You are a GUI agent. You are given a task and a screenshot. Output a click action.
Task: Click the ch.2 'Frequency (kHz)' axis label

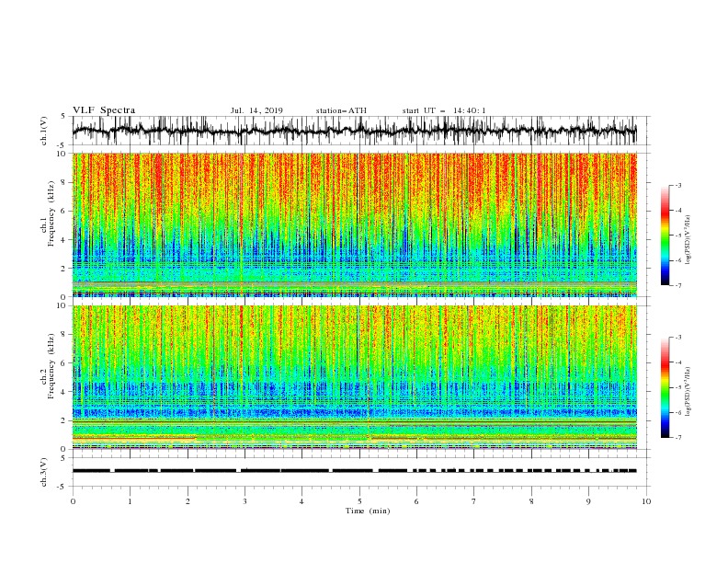[x=51, y=366]
